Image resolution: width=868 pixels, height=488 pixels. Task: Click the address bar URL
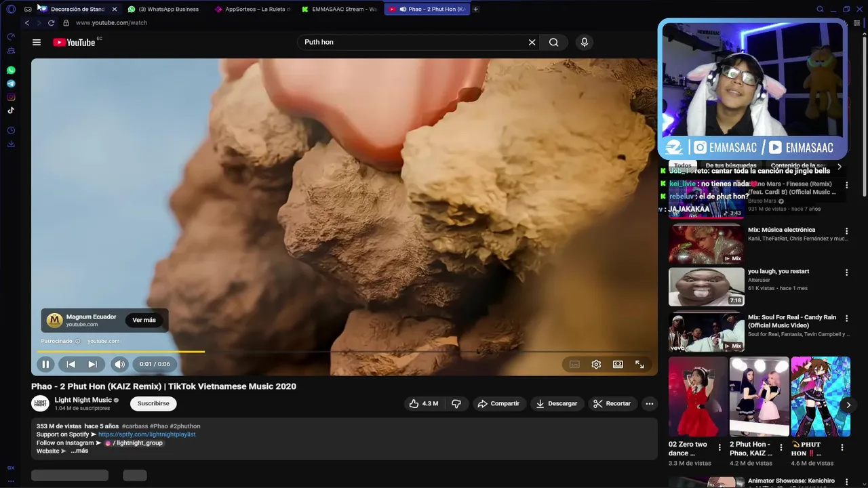[111, 22]
